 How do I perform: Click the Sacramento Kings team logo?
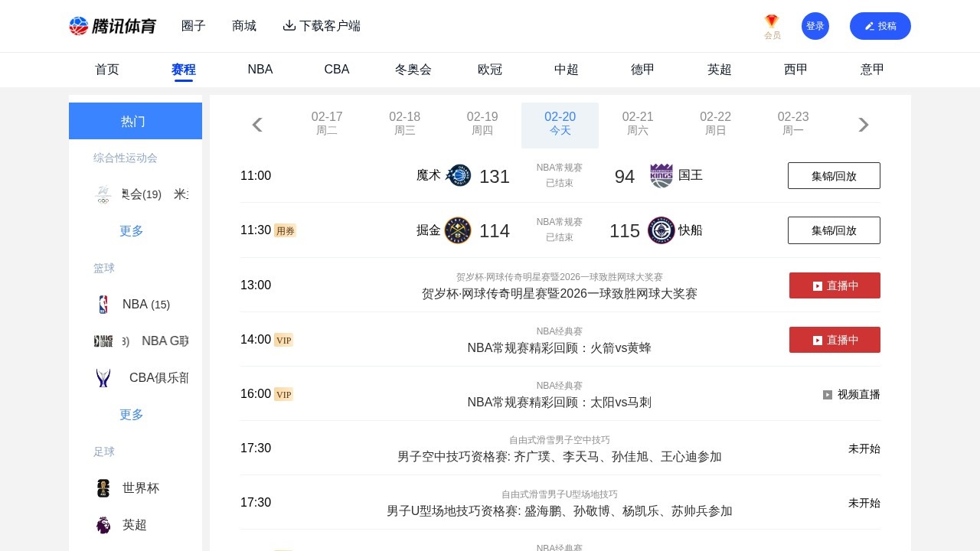661,175
